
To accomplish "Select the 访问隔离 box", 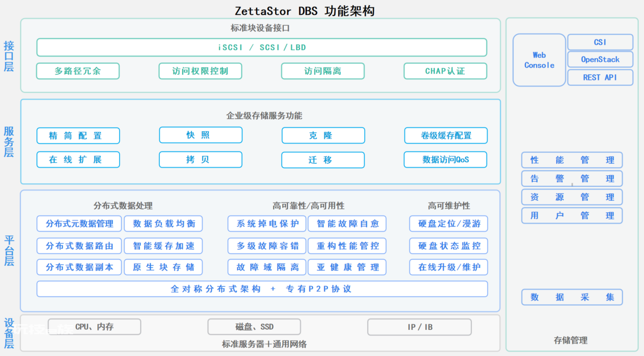I will [x=323, y=71].
